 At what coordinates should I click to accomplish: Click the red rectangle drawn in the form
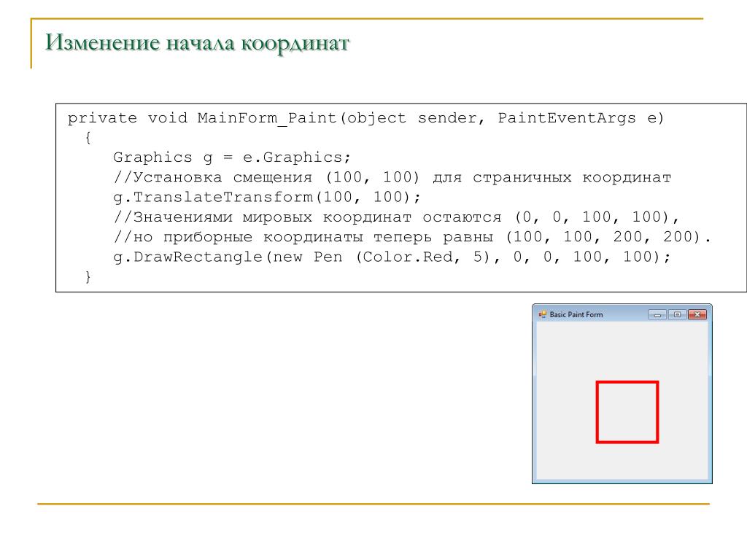point(627,412)
